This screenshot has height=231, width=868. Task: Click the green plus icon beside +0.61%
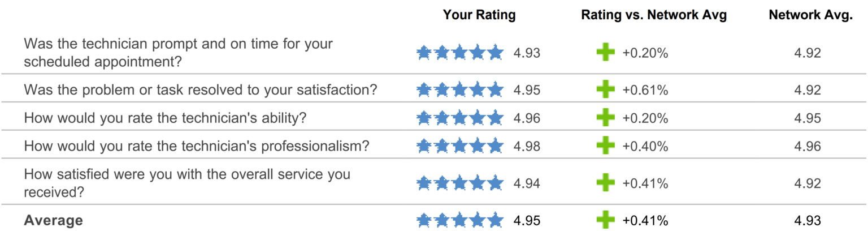click(x=606, y=90)
